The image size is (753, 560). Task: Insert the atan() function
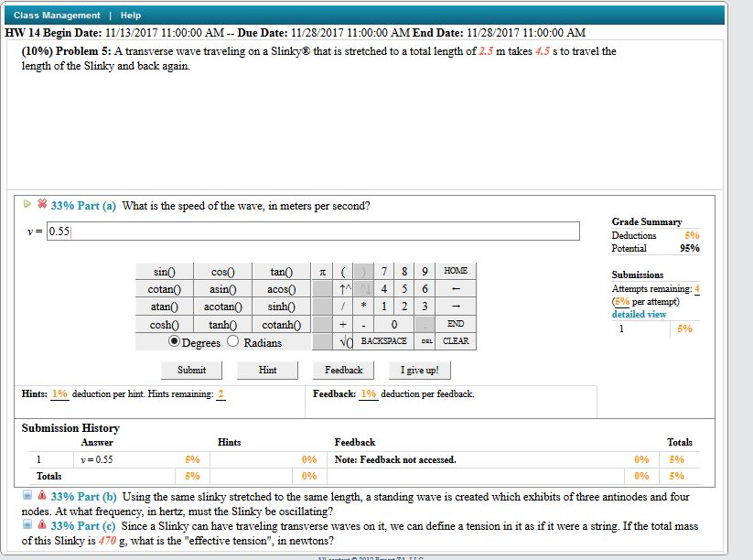tap(165, 307)
